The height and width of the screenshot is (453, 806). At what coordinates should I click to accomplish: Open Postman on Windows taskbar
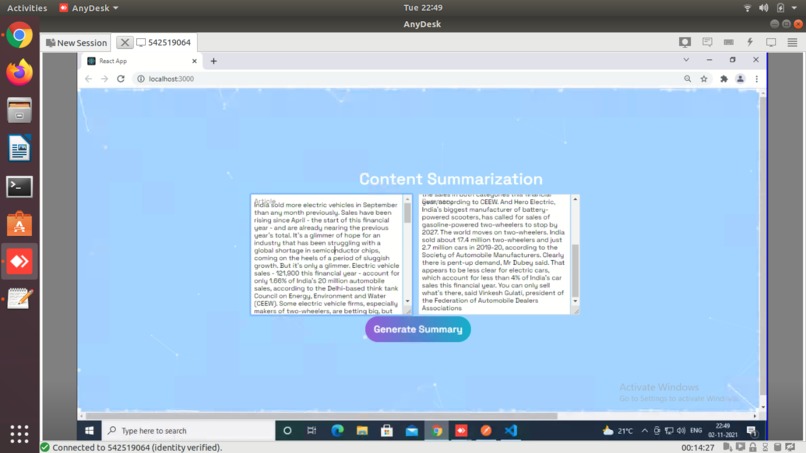486,430
